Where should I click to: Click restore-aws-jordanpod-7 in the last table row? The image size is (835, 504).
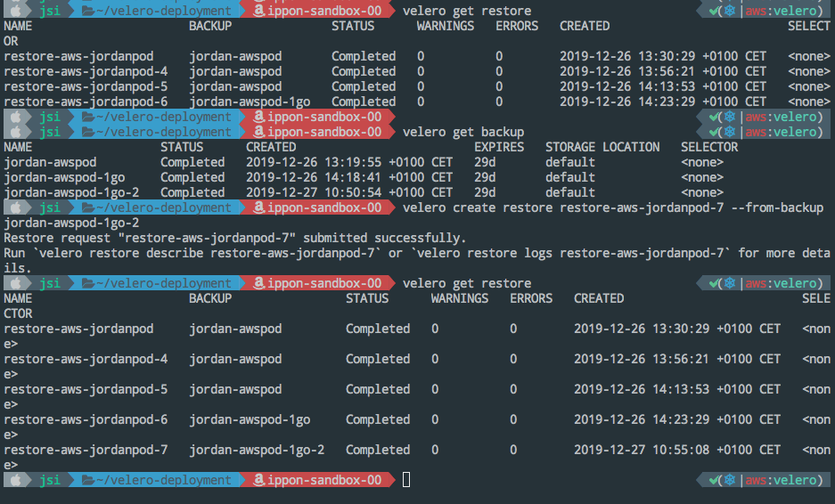tap(86, 450)
